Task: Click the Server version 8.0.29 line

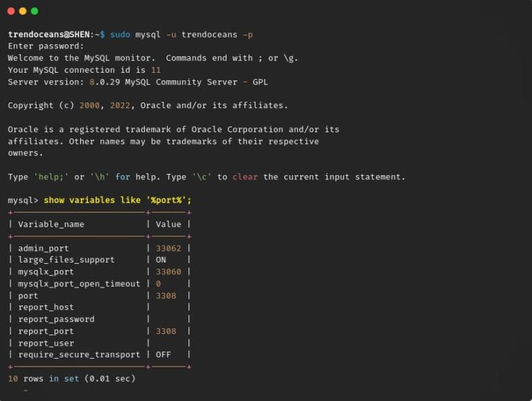Action: coord(137,82)
